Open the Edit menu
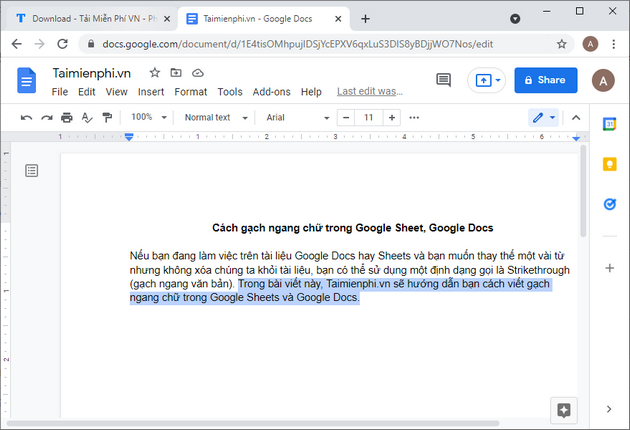 tap(86, 92)
